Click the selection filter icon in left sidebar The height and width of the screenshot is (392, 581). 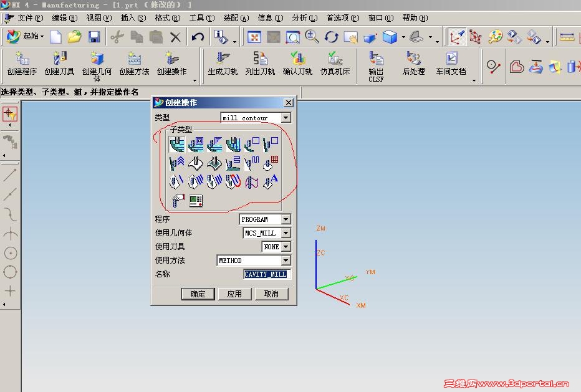click(10, 114)
